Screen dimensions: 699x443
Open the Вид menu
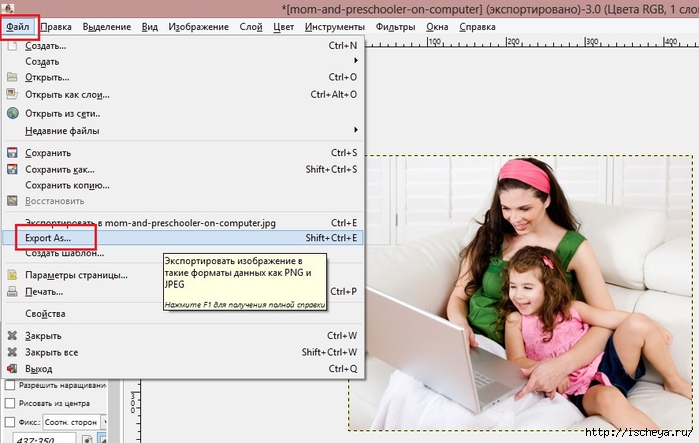pyautogui.click(x=150, y=27)
